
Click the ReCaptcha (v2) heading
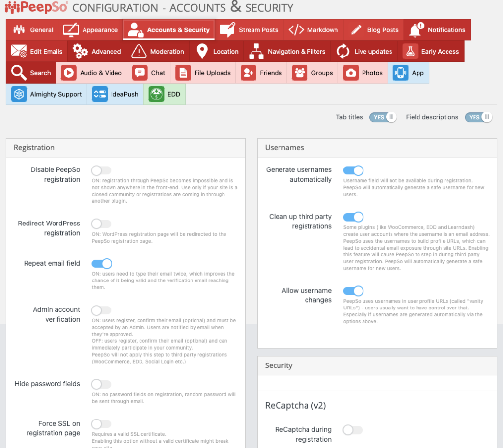[x=295, y=406]
